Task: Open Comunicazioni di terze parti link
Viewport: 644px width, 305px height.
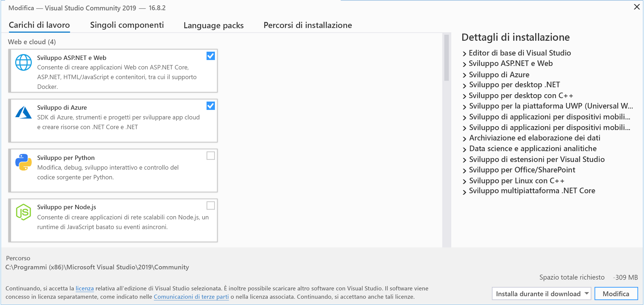Action: pyautogui.click(x=191, y=296)
